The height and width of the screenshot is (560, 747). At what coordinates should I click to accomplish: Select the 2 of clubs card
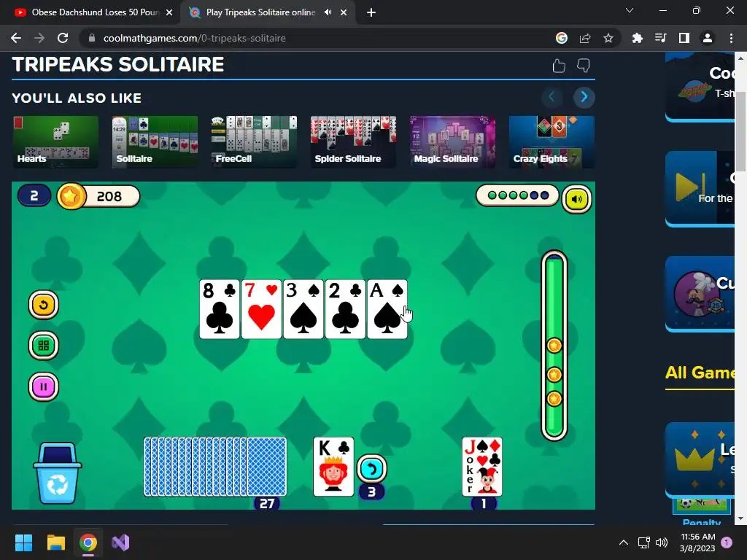coord(345,309)
